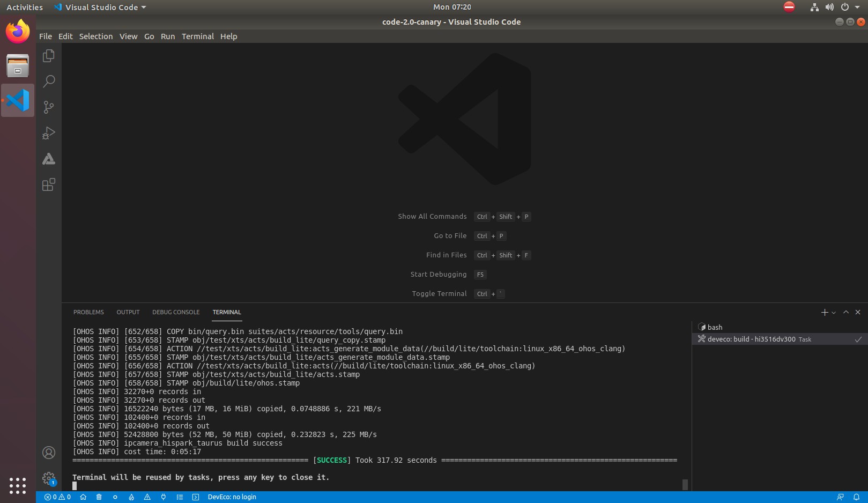The height and width of the screenshot is (503, 868).
Task: Click the checkmark on the deveco build task
Action: (x=858, y=339)
